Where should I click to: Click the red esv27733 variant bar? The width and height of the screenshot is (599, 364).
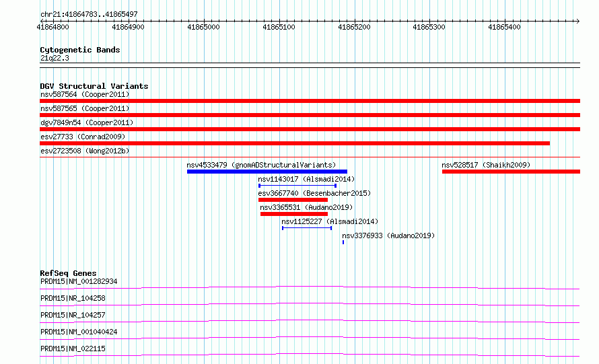pyautogui.click(x=295, y=143)
